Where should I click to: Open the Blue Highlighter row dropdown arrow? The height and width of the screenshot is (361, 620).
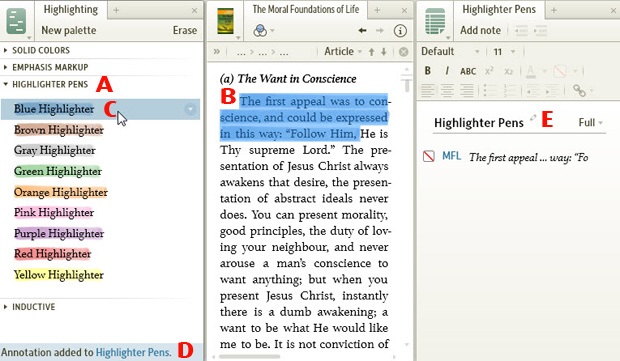[190, 109]
